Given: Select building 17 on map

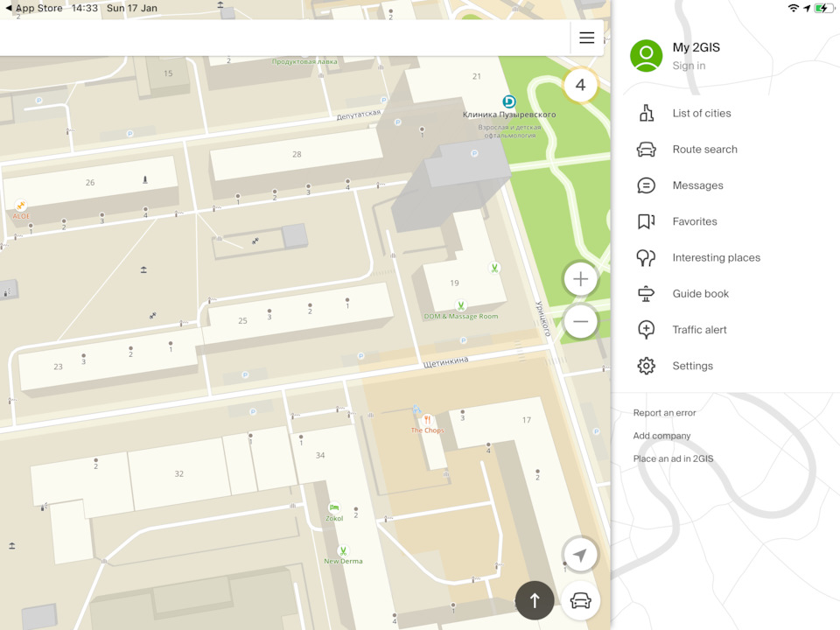Looking at the screenshot, I should tap(527, 420).
